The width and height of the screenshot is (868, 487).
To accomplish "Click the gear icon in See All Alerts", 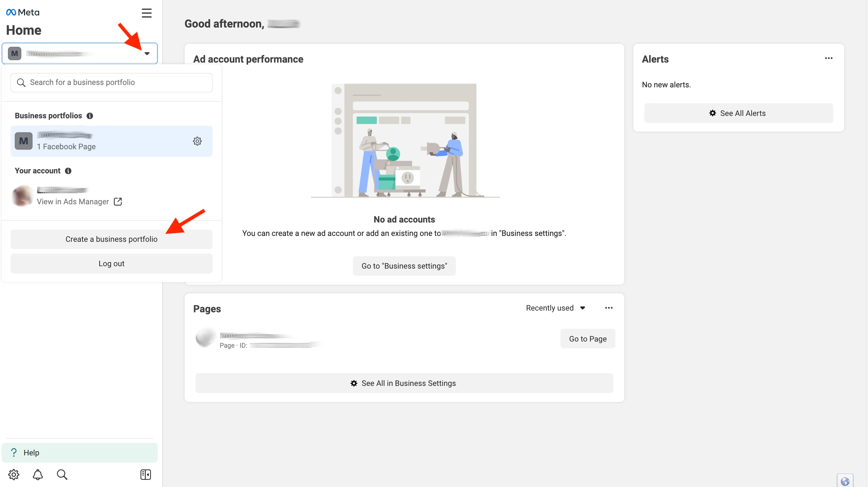I will pyautogui.click(x=713, y=113).
